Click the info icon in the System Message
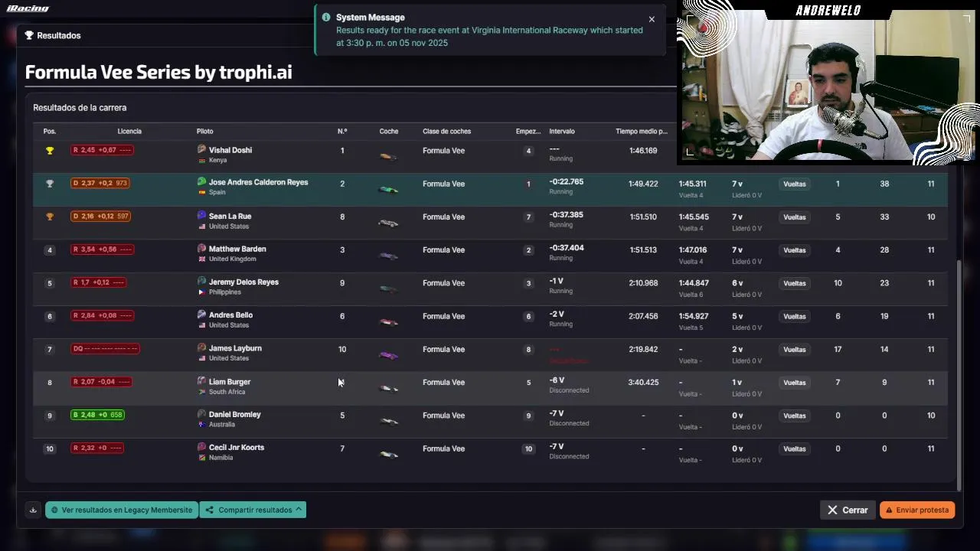Image resolution: width=980 pixels, height=551 pixels. tap(326, 17)
